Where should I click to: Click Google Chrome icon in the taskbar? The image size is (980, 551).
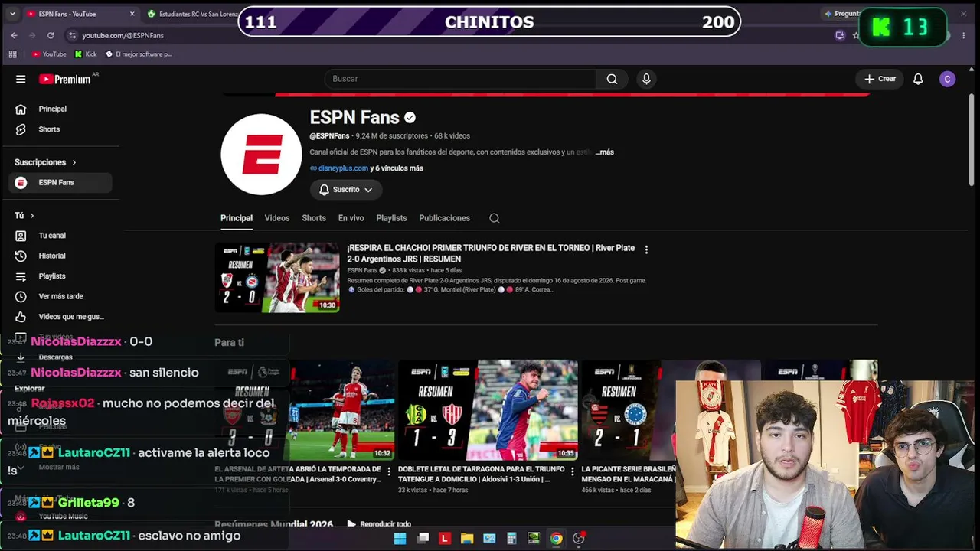click(556, 539)
